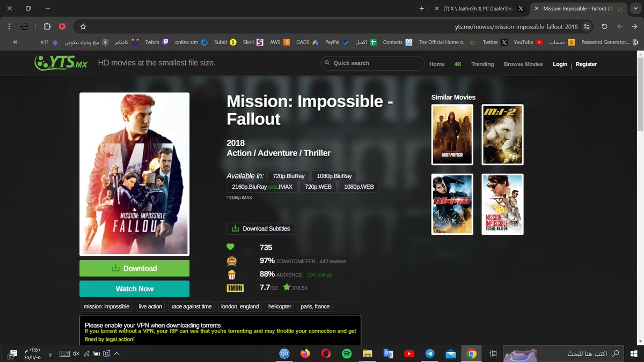Bookmark page with the star icon

[x=83, y=26]
